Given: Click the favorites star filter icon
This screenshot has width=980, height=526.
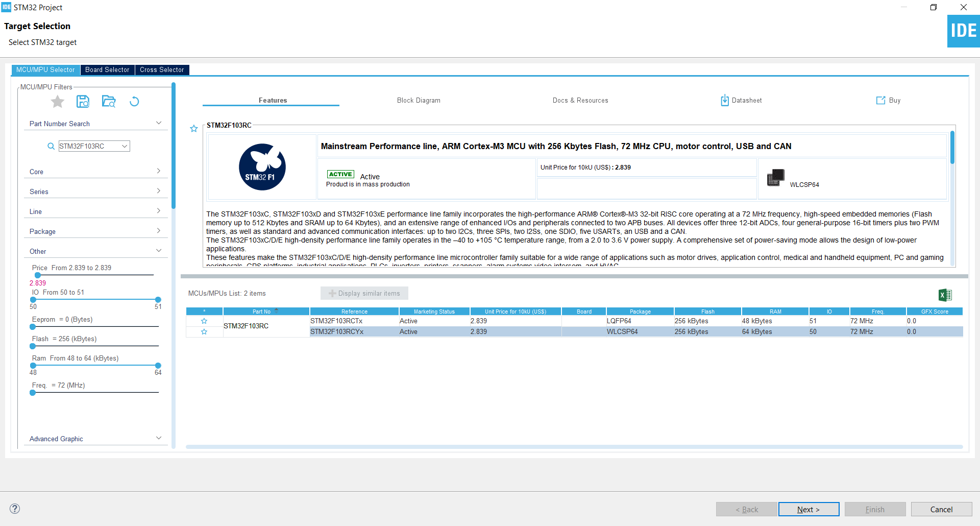Looking at the screenshot, I should click(58, 102).
